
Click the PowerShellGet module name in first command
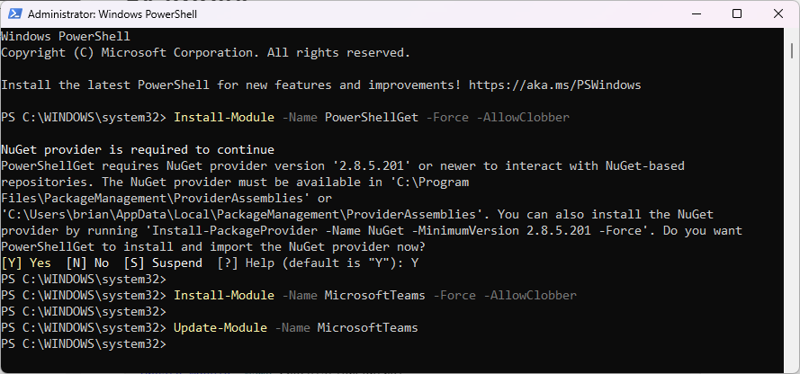click(x=371, y=117)
